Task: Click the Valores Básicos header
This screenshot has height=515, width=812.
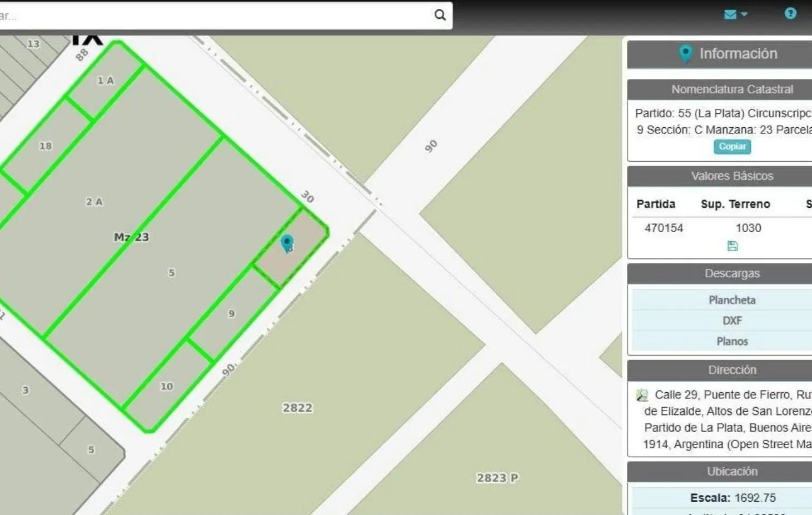Action: [x=720, y=176]
